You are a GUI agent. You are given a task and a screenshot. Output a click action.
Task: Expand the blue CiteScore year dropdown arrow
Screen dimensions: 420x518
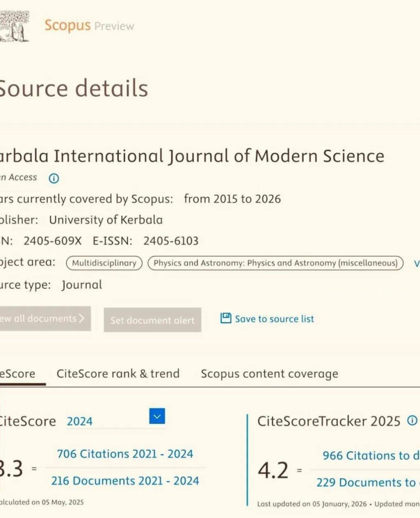(157, 416)
